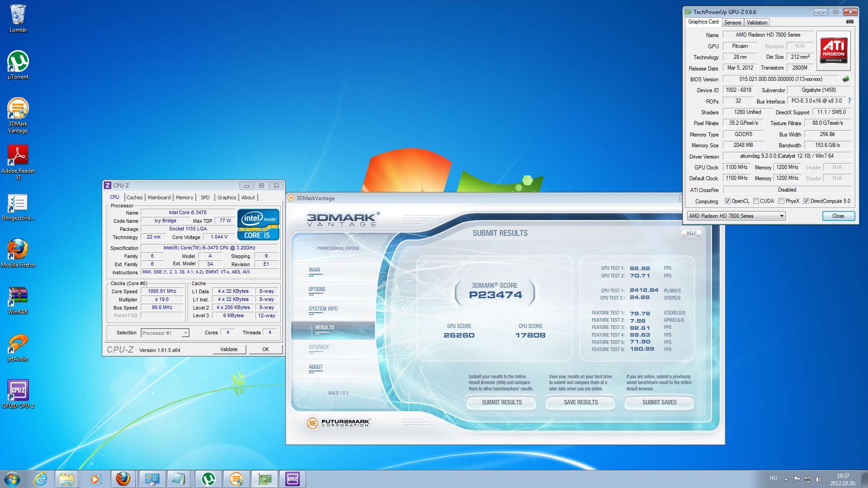Screen dimensions: 868x488
Task: Toggle the PhysX checkbox in GPU-Z
Action: pyautogui.click(x=781, y=201)
